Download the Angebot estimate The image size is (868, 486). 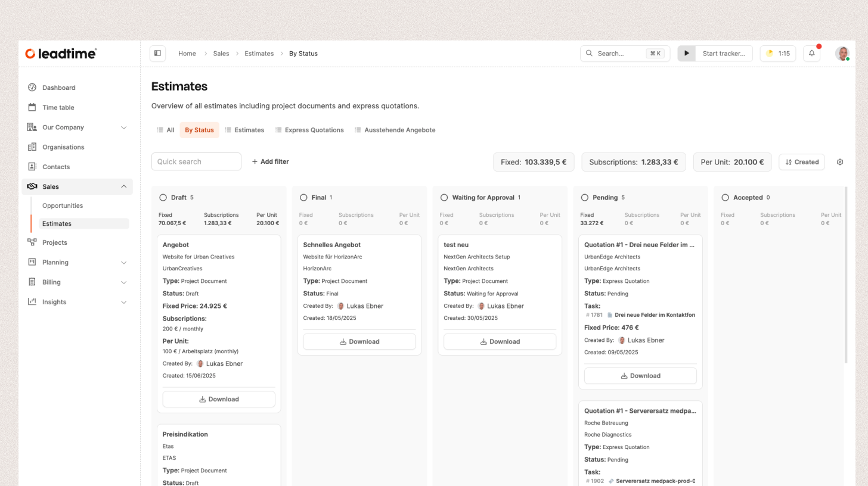pos(219,399)
